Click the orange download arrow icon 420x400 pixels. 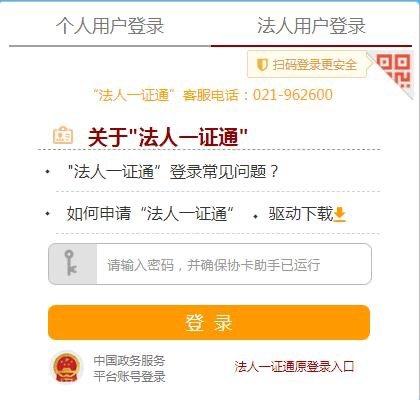coord(340,214)
